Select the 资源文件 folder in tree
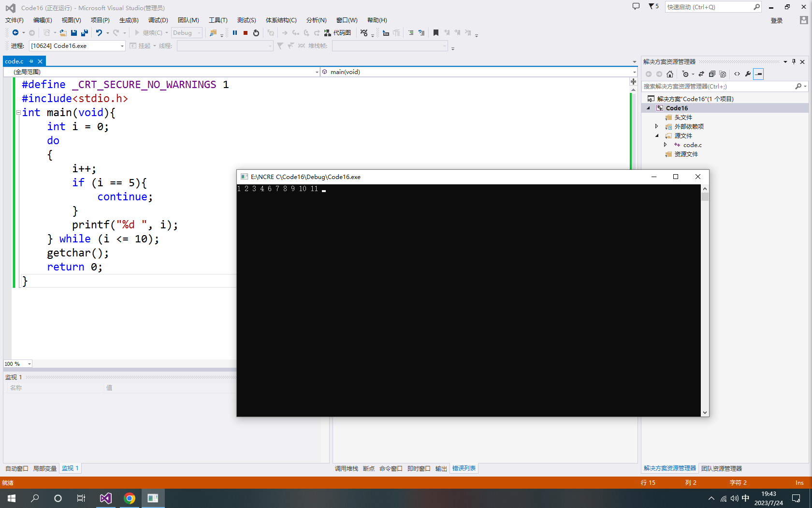This screenshot has width=812, height=508. 686,154
